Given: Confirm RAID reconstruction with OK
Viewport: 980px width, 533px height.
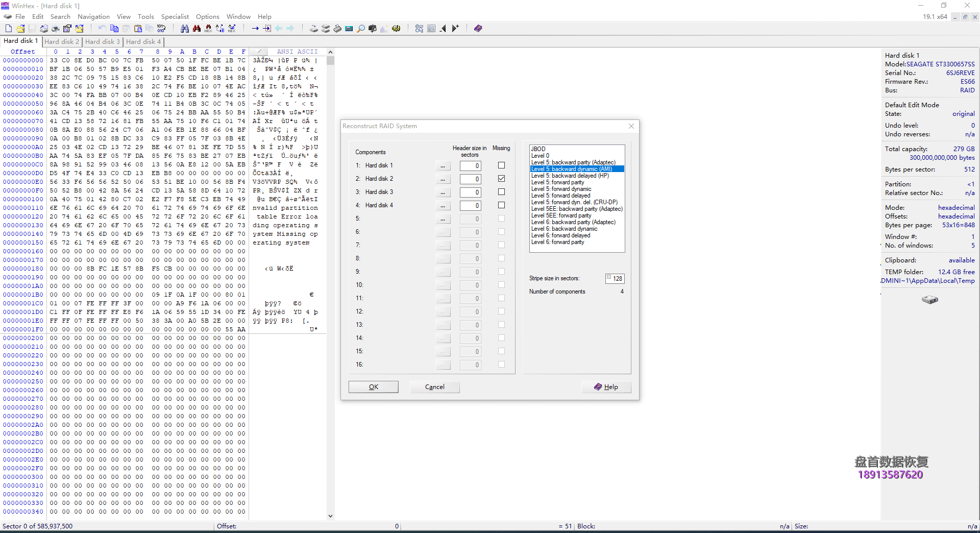Looking at the screenshot, I should click(374, 387).
